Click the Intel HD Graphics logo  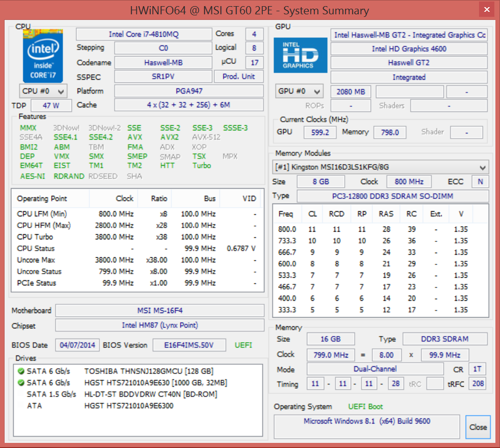(x=301, y=55)
